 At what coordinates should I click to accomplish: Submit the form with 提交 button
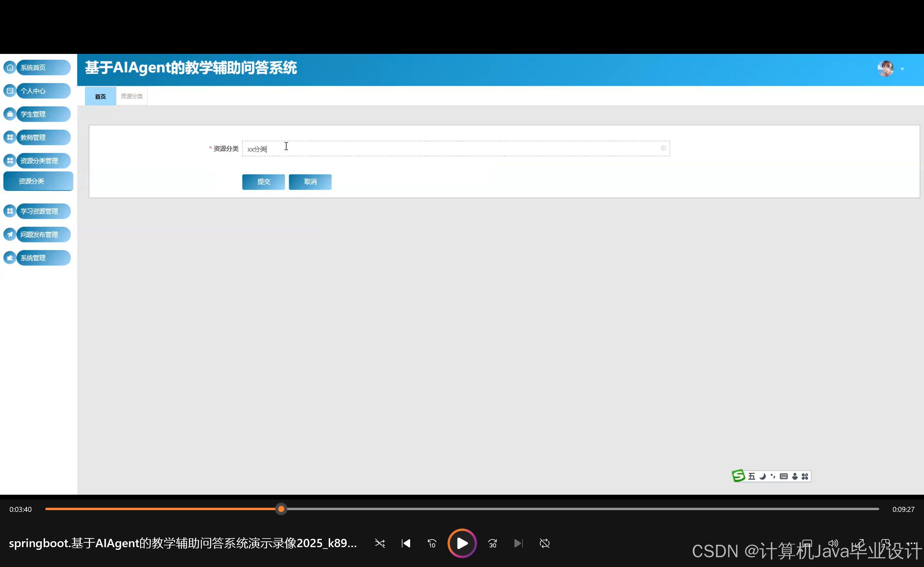click(x=263, y=182)
